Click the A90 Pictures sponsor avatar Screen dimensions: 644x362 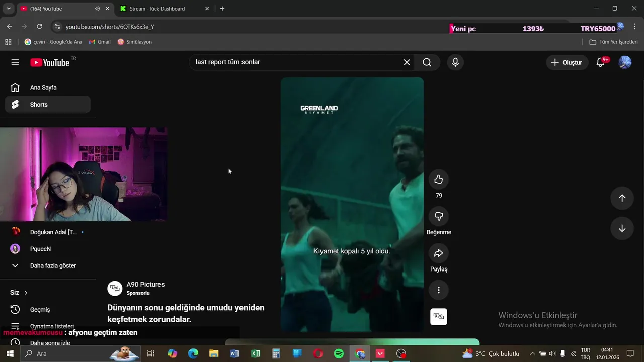coord(115,288)
